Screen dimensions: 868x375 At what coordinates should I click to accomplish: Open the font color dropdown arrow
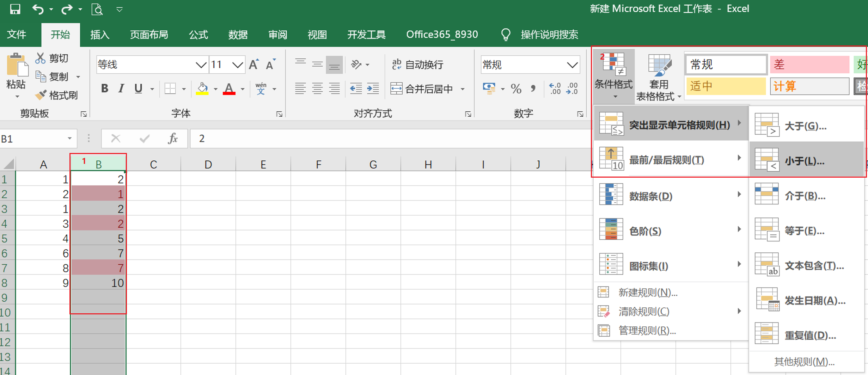243,89
